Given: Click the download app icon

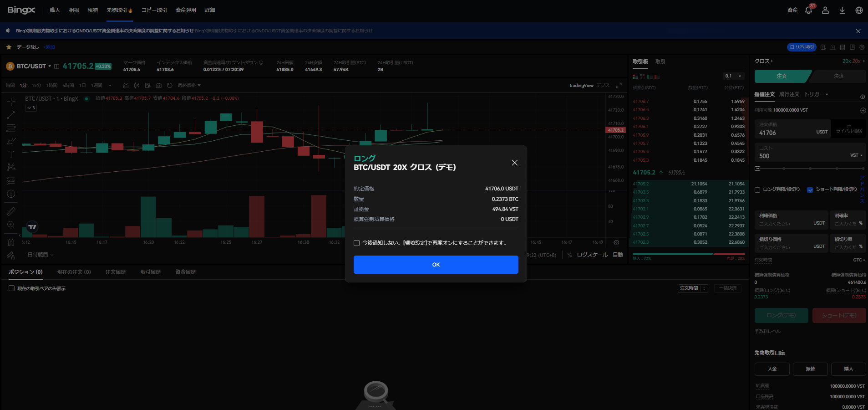Looking at the screenshot, I should coord(842,10).
